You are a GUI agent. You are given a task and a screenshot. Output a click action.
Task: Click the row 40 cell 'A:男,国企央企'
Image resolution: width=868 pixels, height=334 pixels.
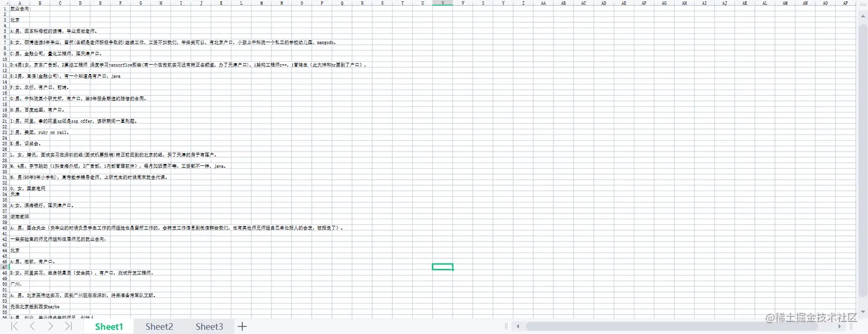coord(177,228)
